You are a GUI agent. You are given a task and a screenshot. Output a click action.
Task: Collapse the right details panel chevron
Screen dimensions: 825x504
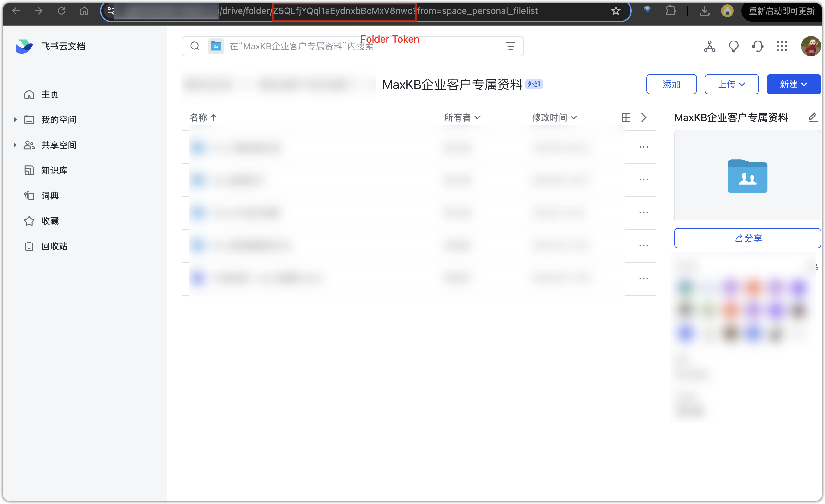(x=643, y=117)
